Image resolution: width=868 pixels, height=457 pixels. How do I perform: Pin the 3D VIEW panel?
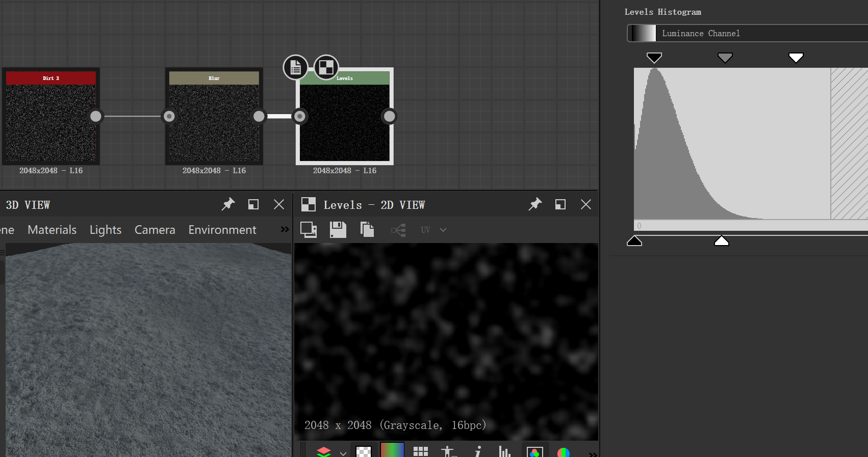tap(228, 204)
